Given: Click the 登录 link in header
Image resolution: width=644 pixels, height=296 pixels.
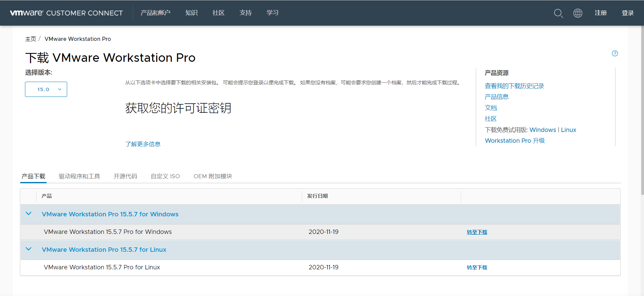Looking at the screenshot, I should [x=628, y=13].
